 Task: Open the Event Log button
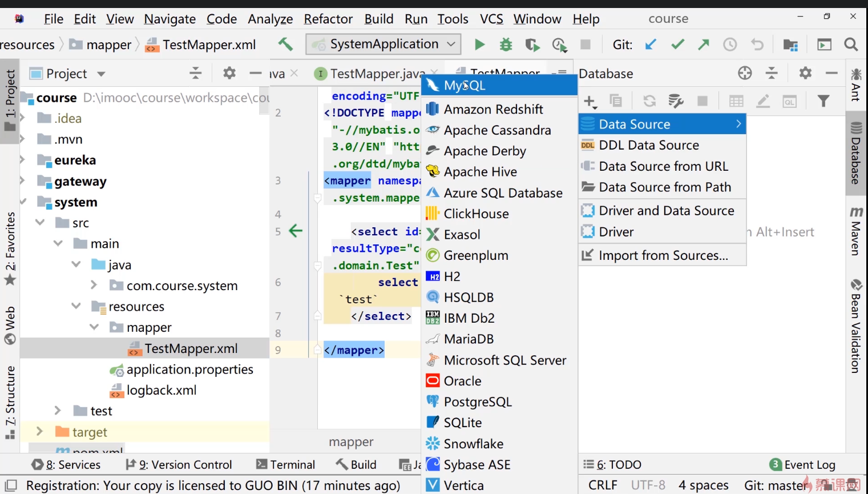click(802, 465)
